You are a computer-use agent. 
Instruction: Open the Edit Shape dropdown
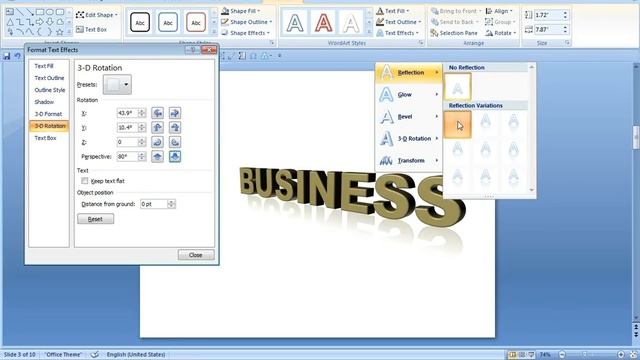point(97,15)
